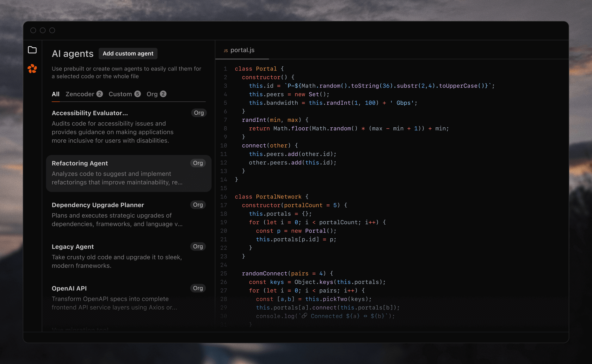Viewport: 592px width, 364px height.
Task: Click Org badge on Legacy Agent
Action: tap(198, 246)
